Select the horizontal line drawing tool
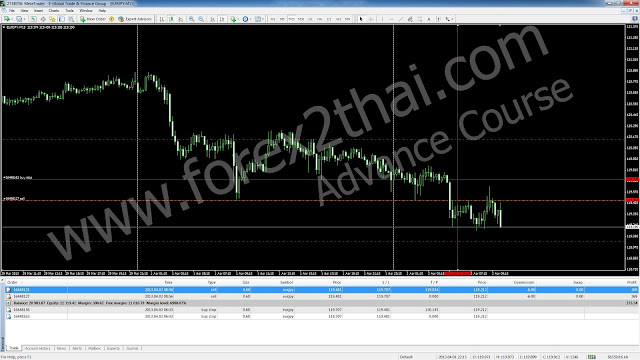 [391, 19]
